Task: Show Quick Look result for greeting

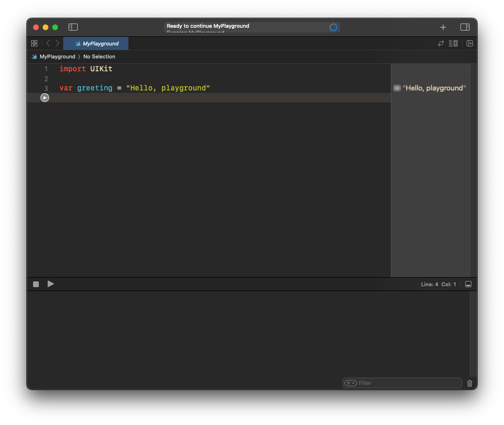Action: coord(397,88)
